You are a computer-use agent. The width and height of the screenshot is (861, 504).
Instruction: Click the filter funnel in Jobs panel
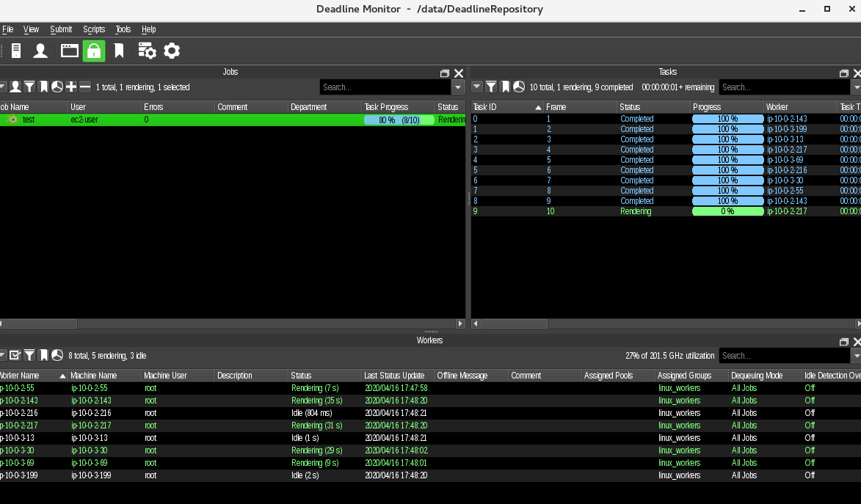[29, 87]
